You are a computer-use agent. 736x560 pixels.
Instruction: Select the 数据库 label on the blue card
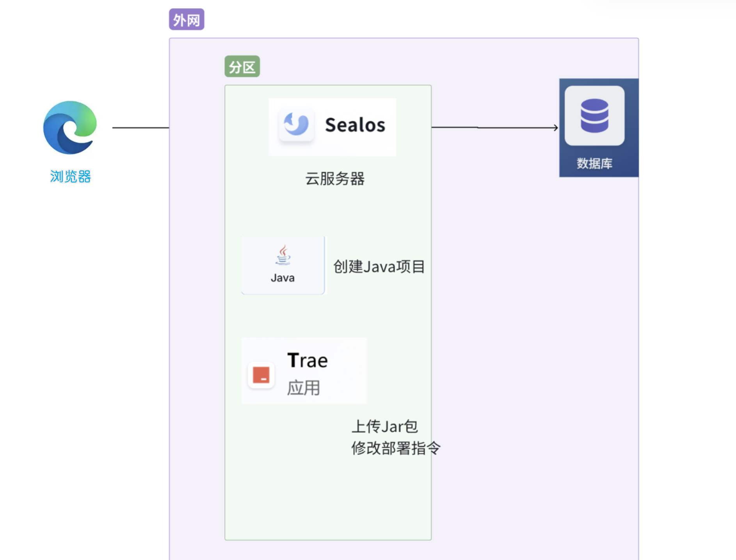594,163
